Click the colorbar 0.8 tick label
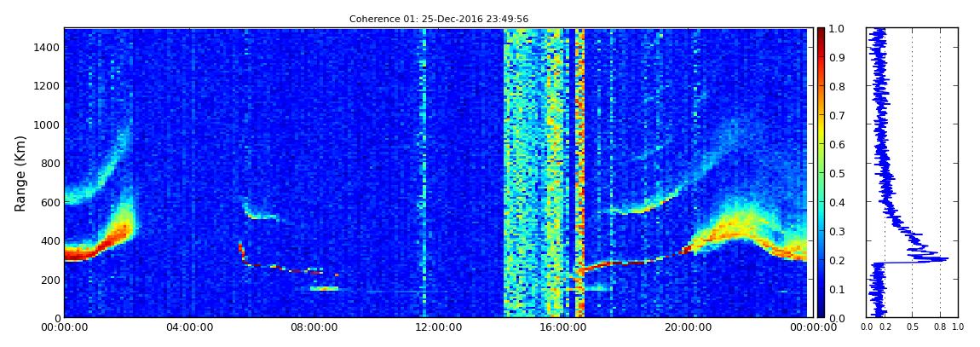Screen dimensions: 980x347 837,86
